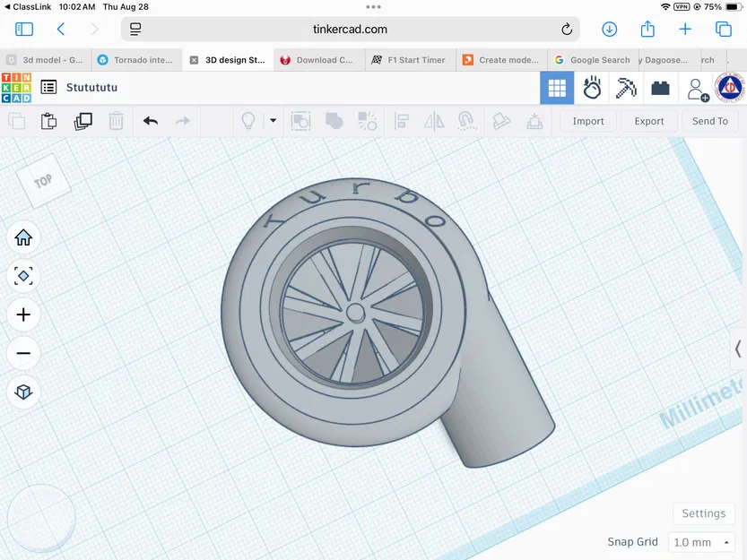This screenshot has height=560, width=747.
Task: Redo the last undone action
Action: [182, 121]
